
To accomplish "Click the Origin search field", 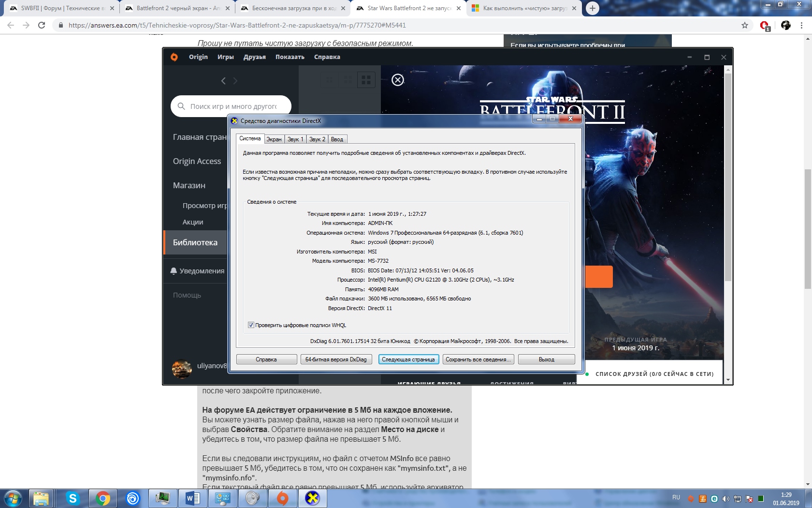I will [231, 106].
